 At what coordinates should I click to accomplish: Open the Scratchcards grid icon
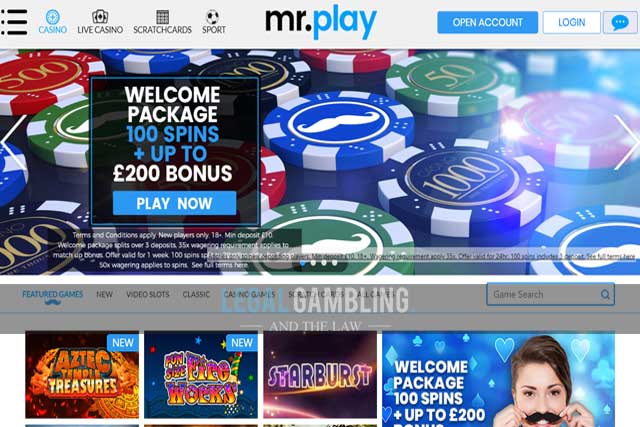click(x=162, y=17)
